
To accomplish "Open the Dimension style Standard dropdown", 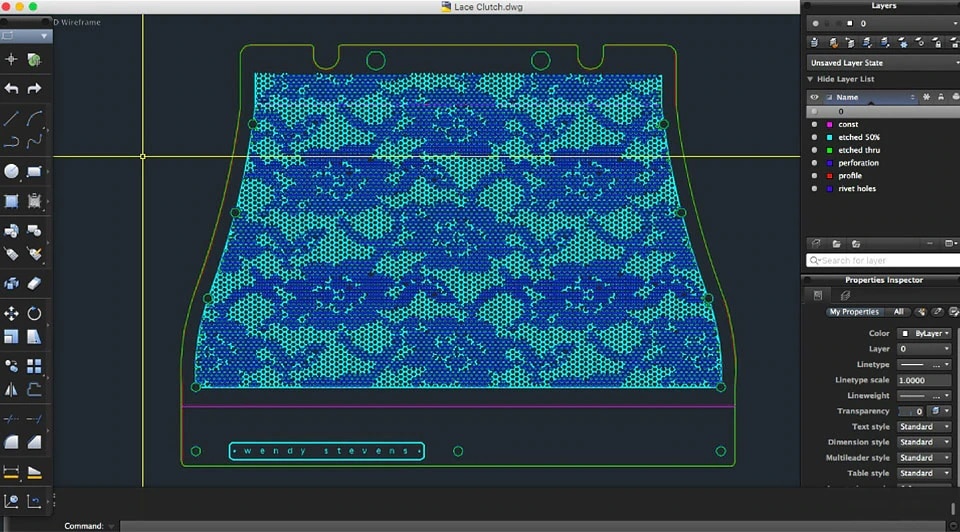I will (924, 442).
